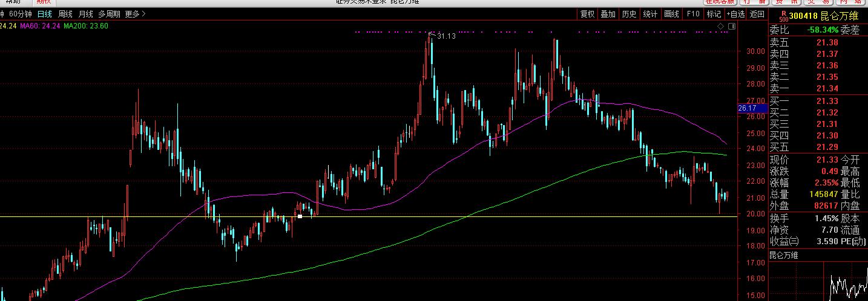Click 返回 to go back
Image resolution: width=868 pixels, height=301 pixels.
click(x=757, y=14)
